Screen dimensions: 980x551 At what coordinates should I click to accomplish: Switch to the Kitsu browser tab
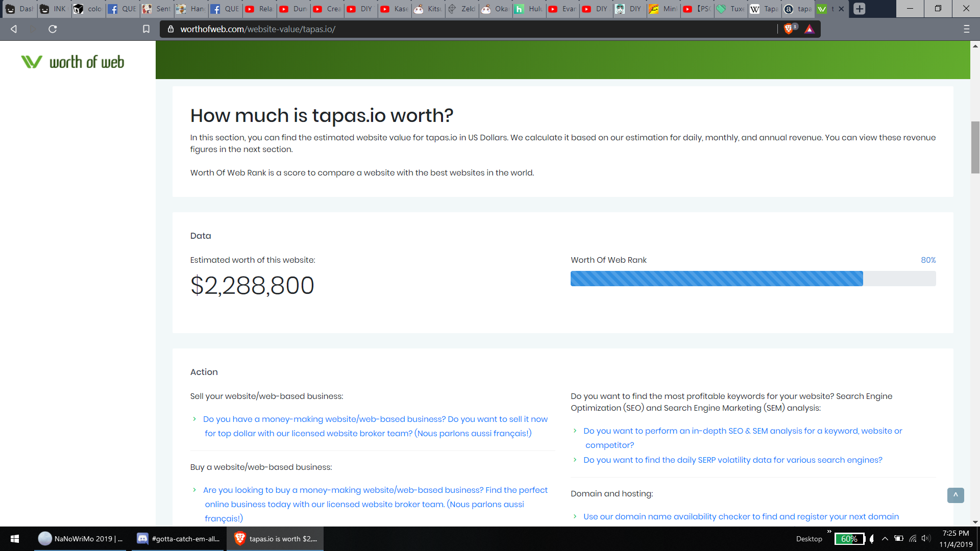[428, 9]
